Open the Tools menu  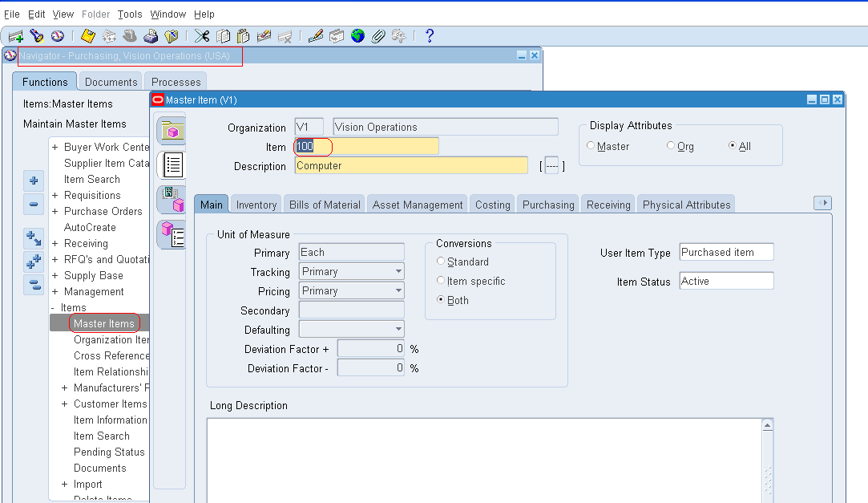click(x=130, y=14)
